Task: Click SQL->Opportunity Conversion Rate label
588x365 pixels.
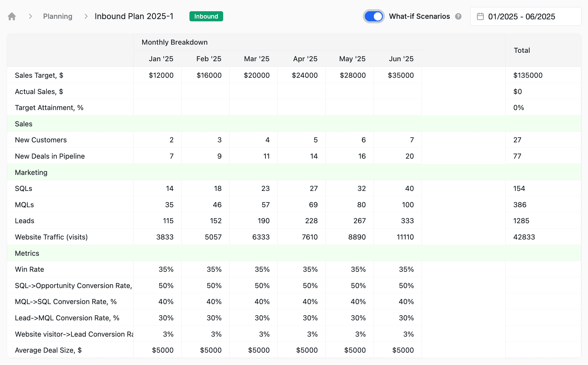Action: 73,286
